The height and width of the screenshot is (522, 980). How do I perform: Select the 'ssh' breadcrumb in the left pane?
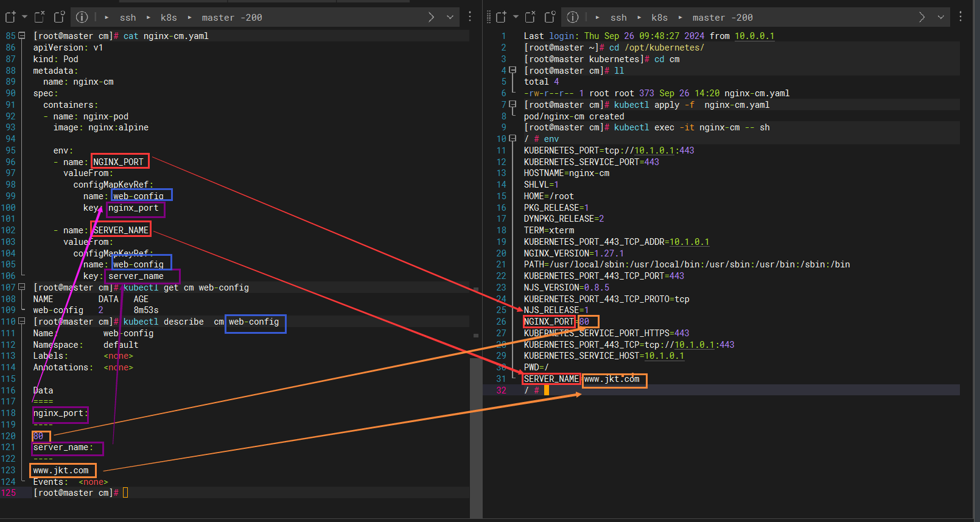pos(128,18)
